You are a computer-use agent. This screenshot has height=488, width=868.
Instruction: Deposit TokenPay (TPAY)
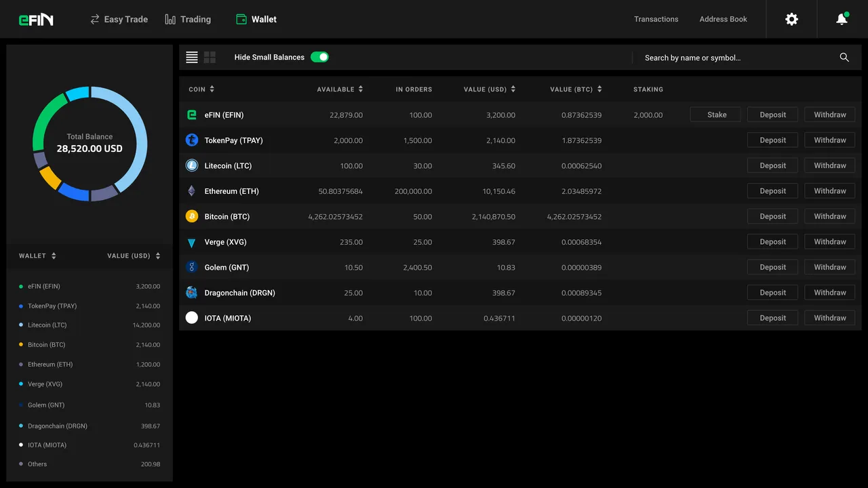[x=772, y=140]
